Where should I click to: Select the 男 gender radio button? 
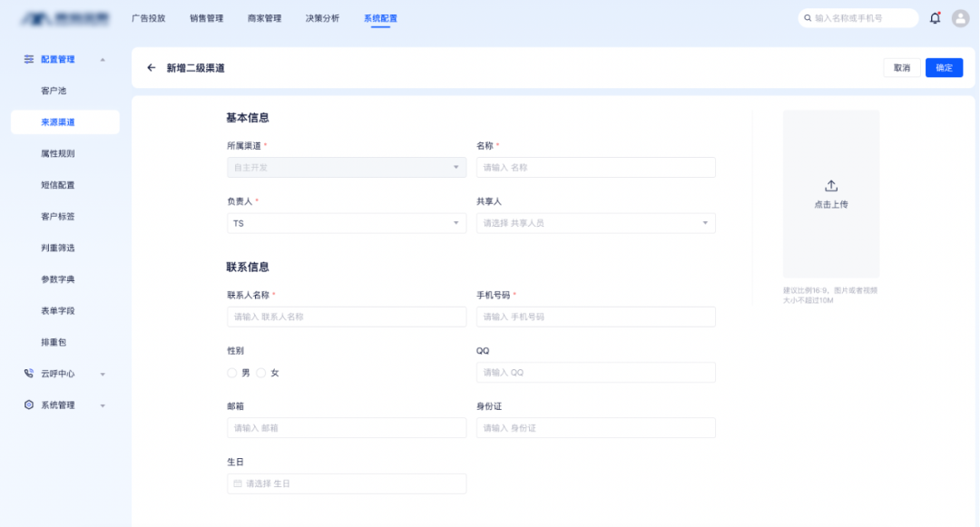coord(231,371)
